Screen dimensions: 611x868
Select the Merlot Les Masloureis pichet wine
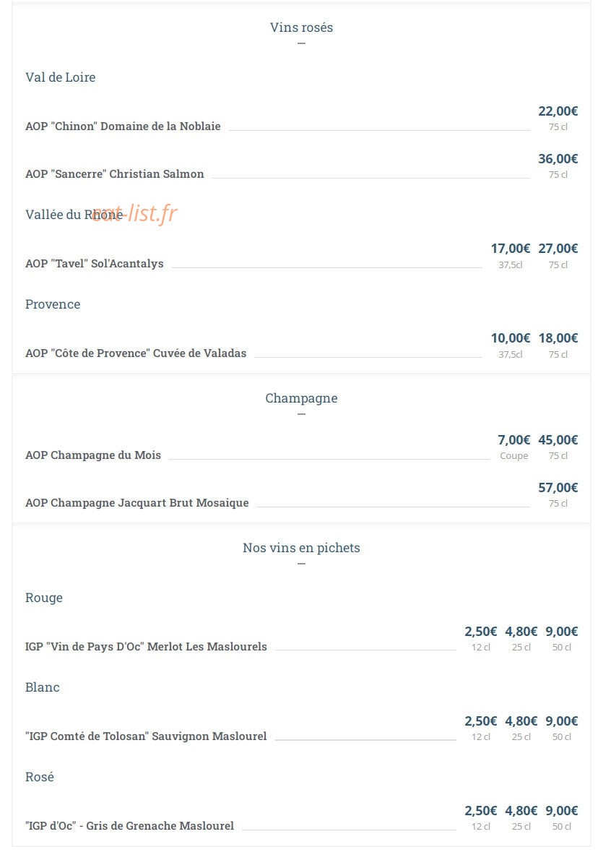(x=146, y=647)
